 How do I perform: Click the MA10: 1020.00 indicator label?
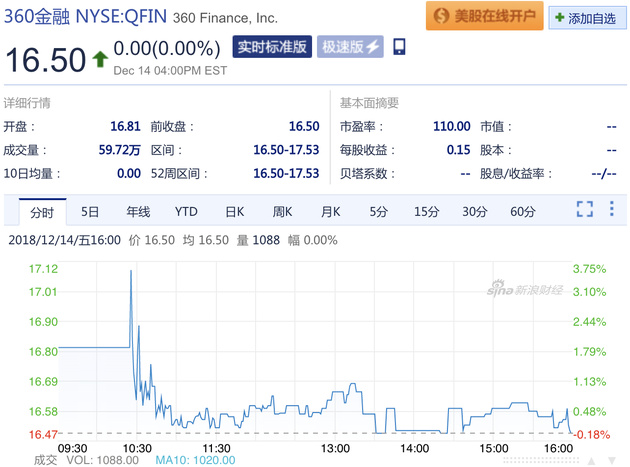pos(195,460)
